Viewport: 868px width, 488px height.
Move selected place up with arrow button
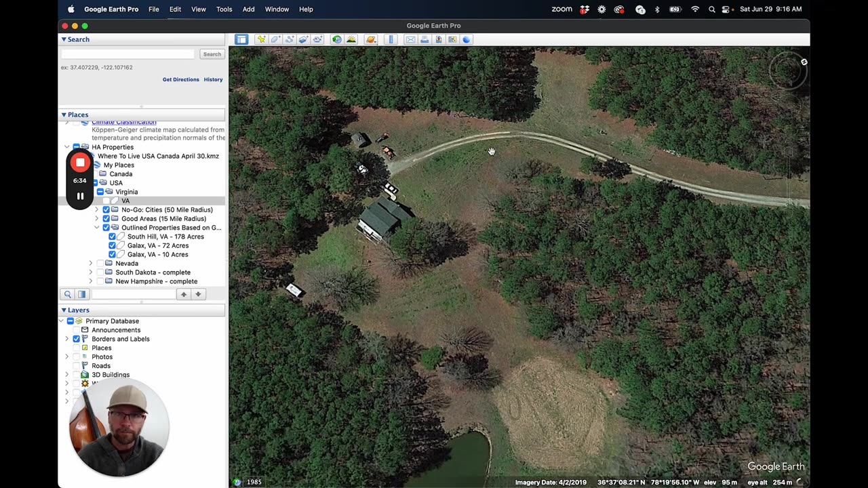[183, 294]
